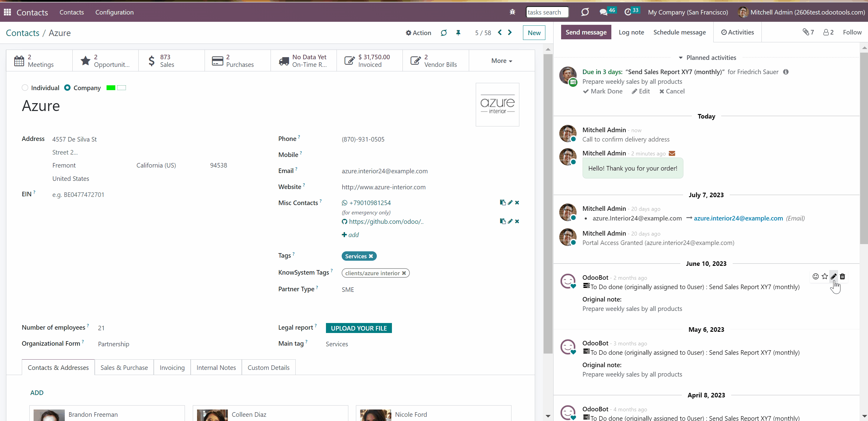Open the Activities button in chatter
This screenshot has height=421, width=868.
[737, 32]
